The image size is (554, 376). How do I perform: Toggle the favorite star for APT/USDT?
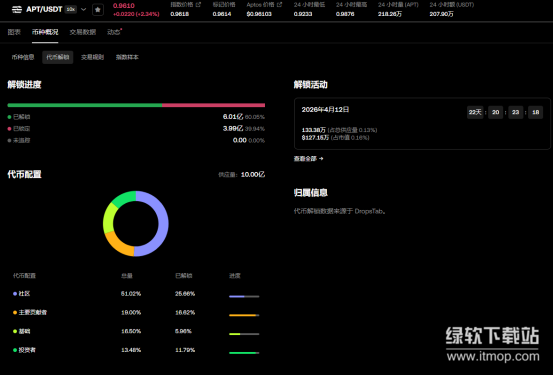pyautogui.click(x=98, y=10)
